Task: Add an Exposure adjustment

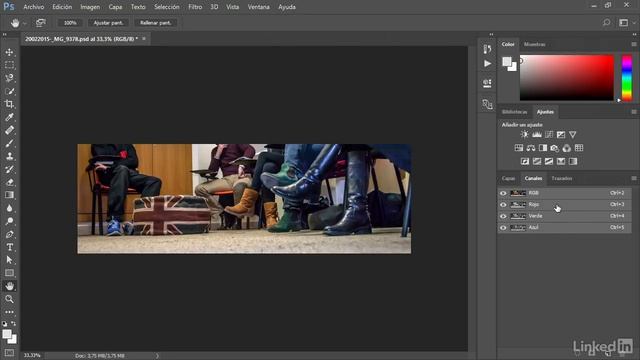Action: [x=561, y=134]
